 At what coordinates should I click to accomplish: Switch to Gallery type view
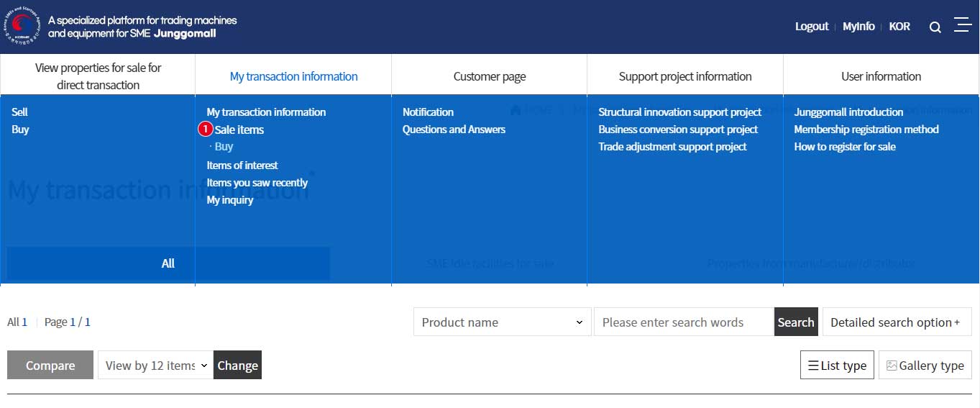(925, 365)
